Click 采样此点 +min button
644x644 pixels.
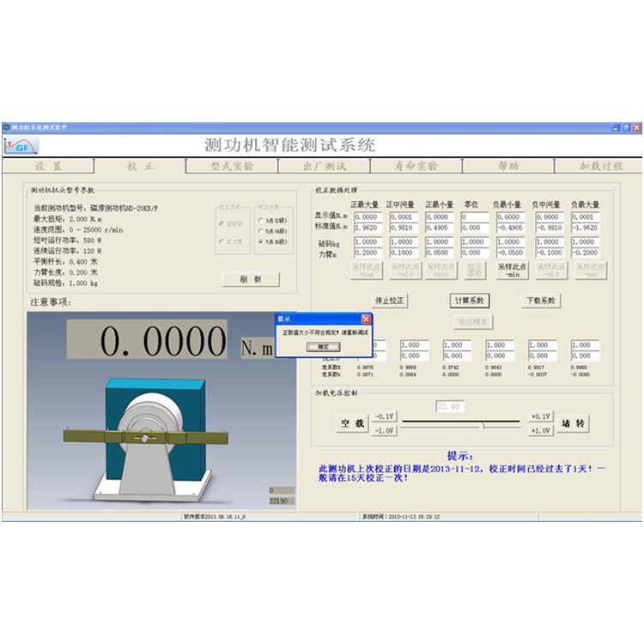(441, 270)
